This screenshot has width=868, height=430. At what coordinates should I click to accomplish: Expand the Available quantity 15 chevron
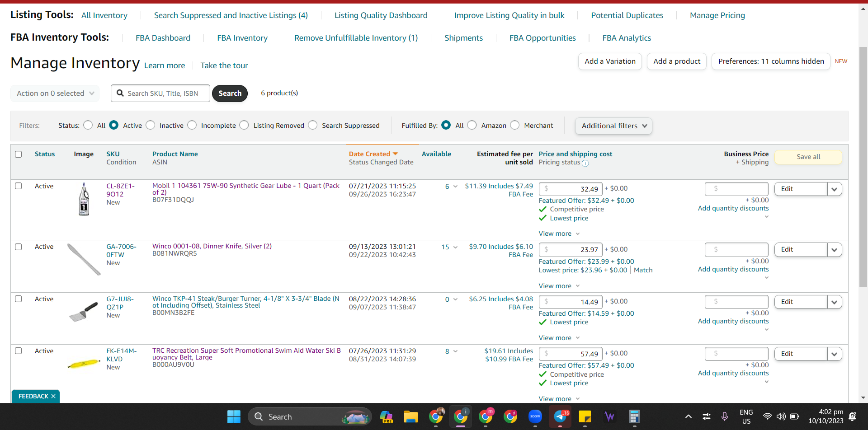pos(455,247)
